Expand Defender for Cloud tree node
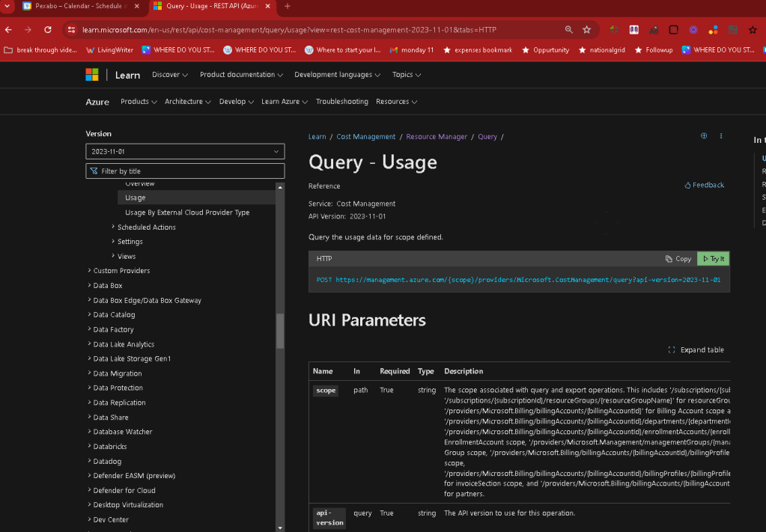 click(89, 490)
